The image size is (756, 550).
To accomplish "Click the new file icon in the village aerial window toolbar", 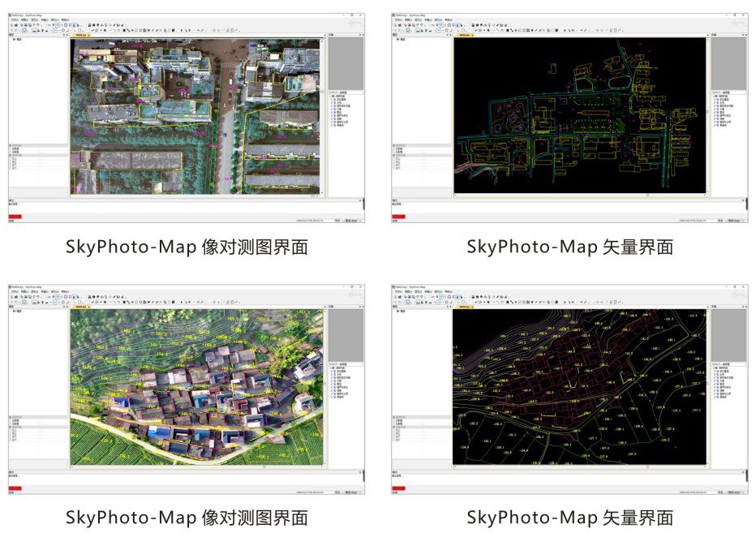I will pyautogui.click(x=11, y=298).
